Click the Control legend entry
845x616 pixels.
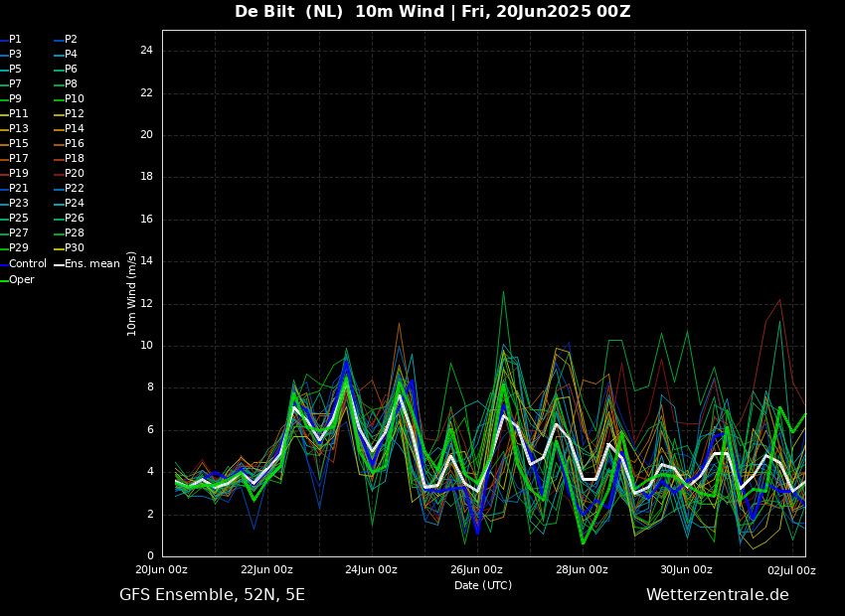pyautogui.click(x=23, y=264)
